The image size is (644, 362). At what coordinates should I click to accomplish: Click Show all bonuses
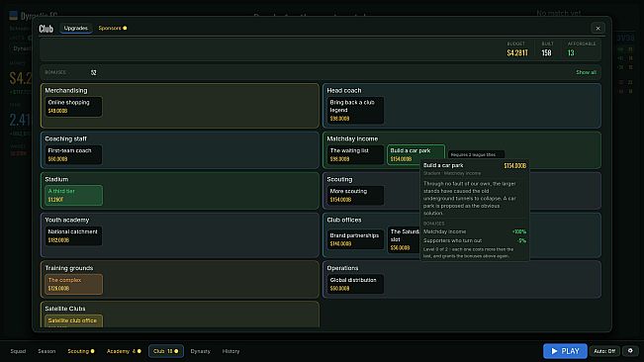(x=586, y=72)
